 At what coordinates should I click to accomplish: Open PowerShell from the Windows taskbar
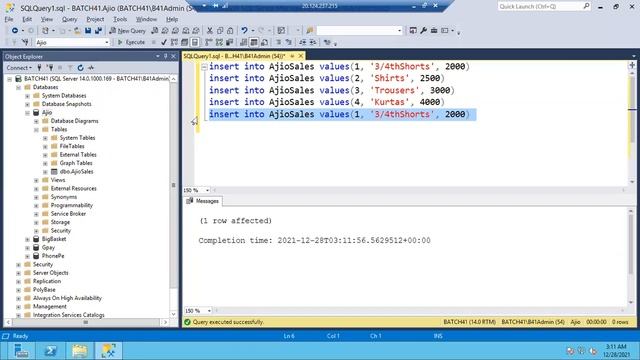[x=51, y=351]
